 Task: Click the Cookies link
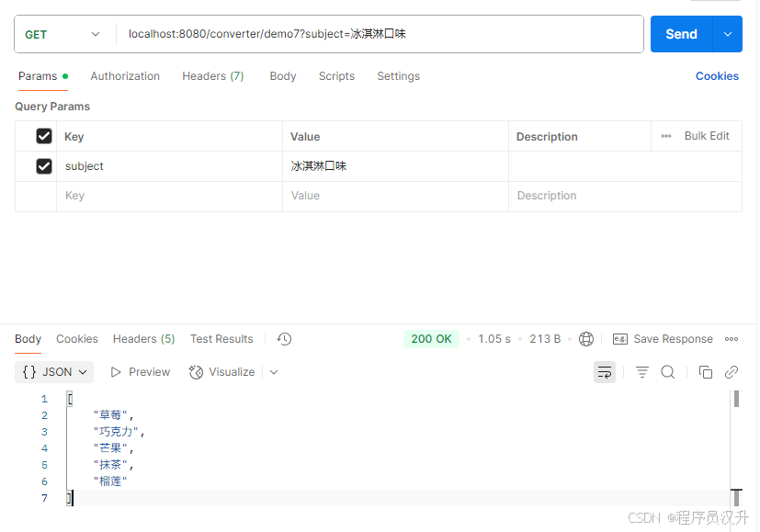tap(717, 76)
